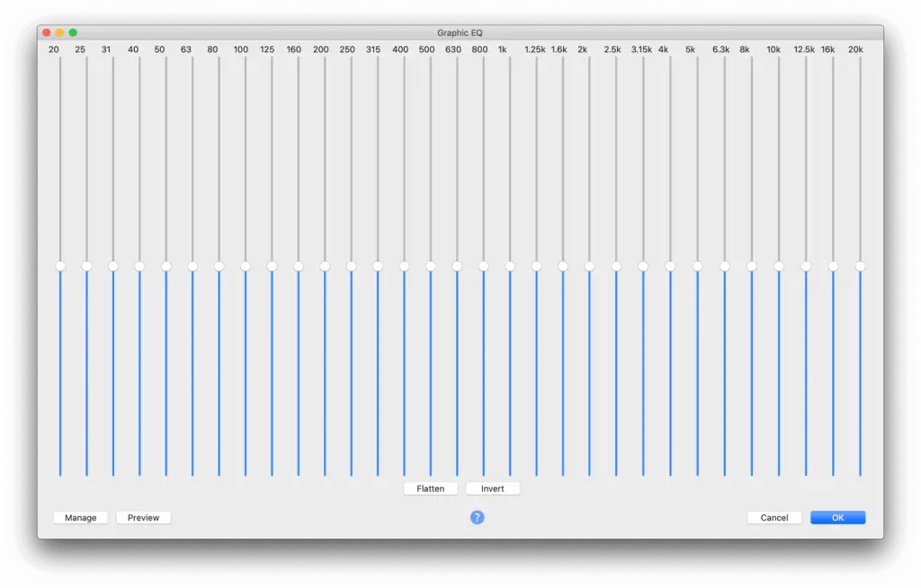
Task: Click the 125 frequency label
Action: click(267, 49)
